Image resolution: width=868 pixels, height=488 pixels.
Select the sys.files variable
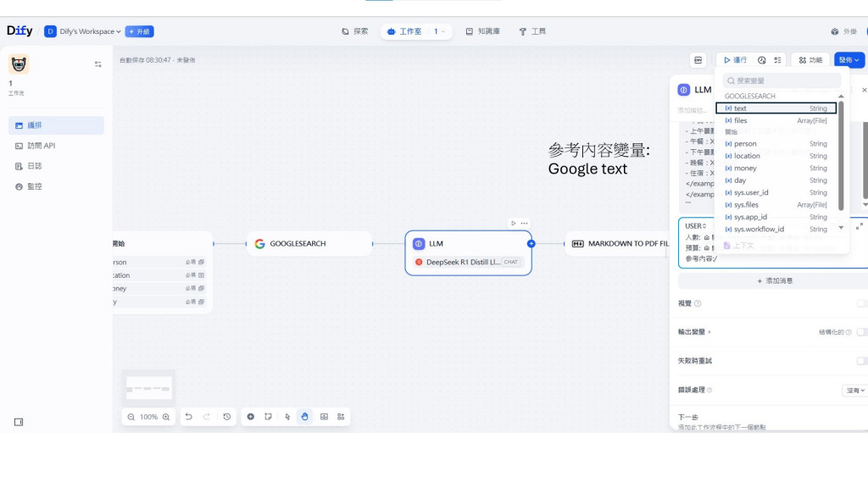coord(776,205)
